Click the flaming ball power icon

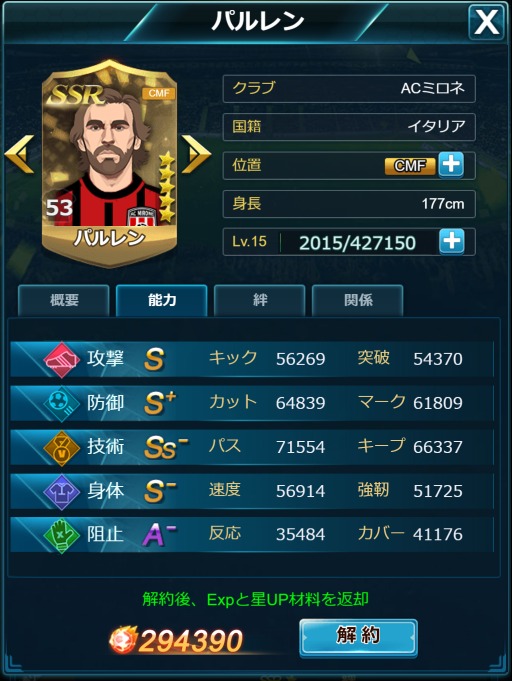pos(122,640)
